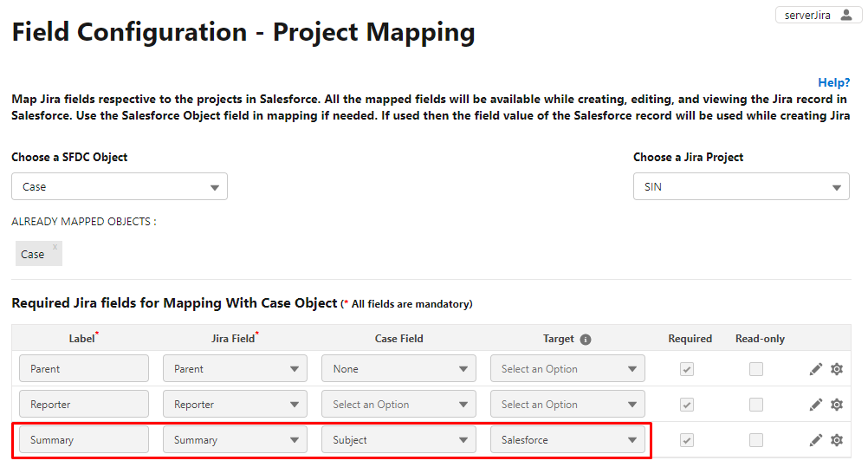Viewport: 868px width, 467px height.
Task: Open the Jira Field dropdown showing Summary
Action: click(235, 440)
